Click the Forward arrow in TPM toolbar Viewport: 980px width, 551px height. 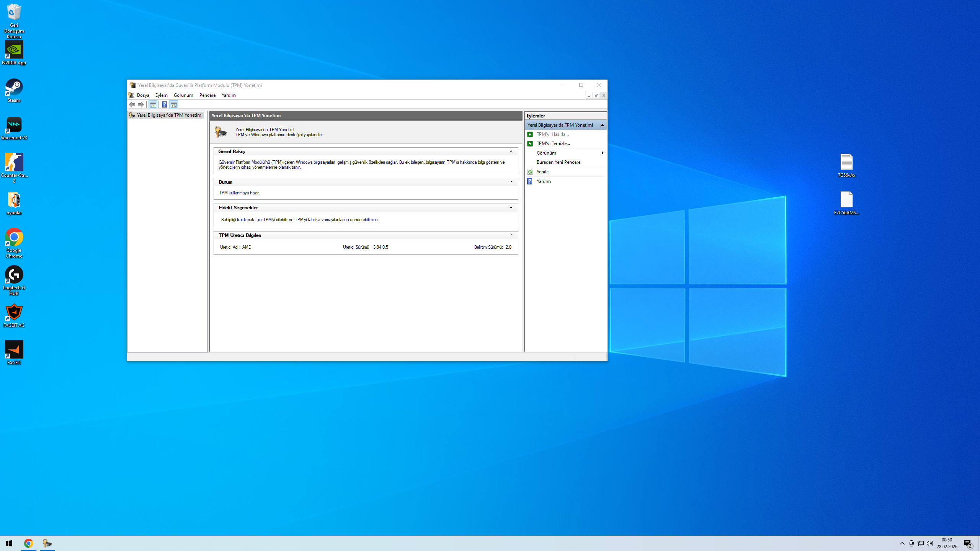141,104
